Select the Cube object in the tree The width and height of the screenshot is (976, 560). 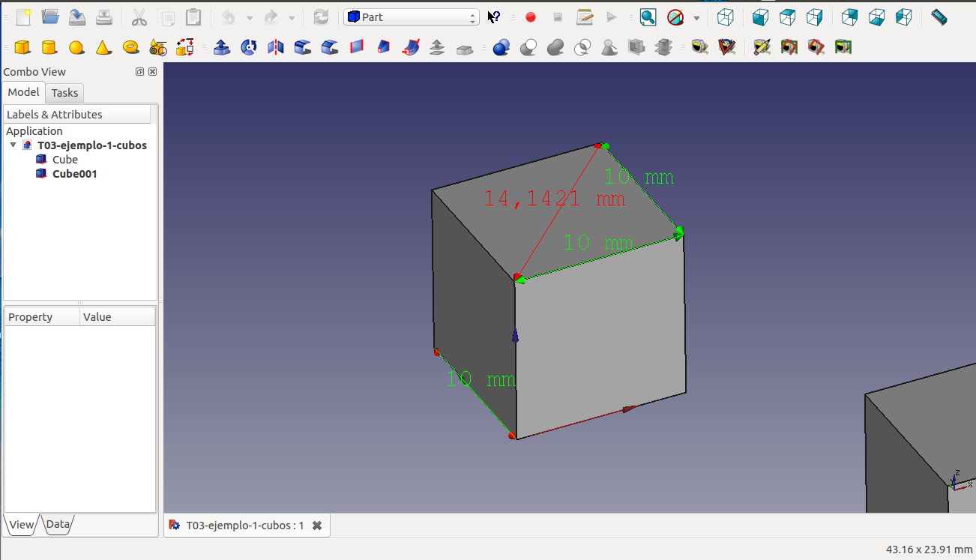[64, 160]
